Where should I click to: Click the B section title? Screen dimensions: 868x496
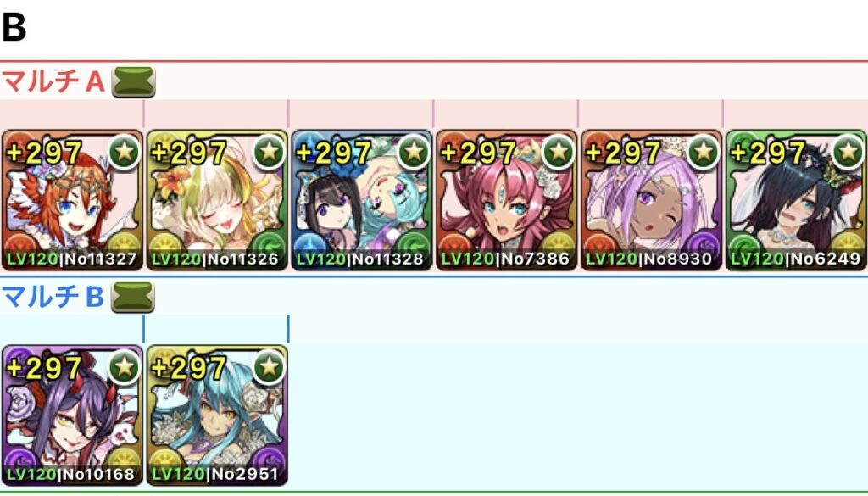14,27
